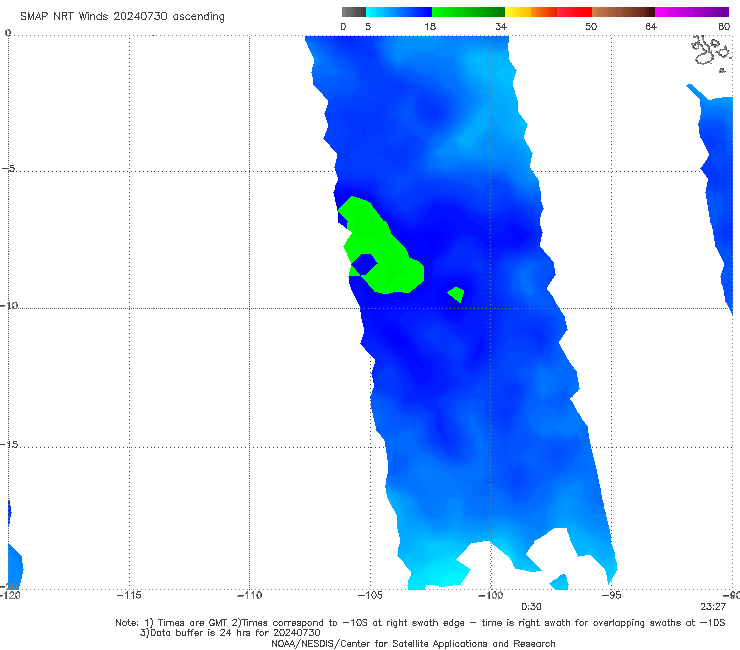Click the color bar label '64'
740x650 pixels.
pyautogui.click(x=651, y=26)
